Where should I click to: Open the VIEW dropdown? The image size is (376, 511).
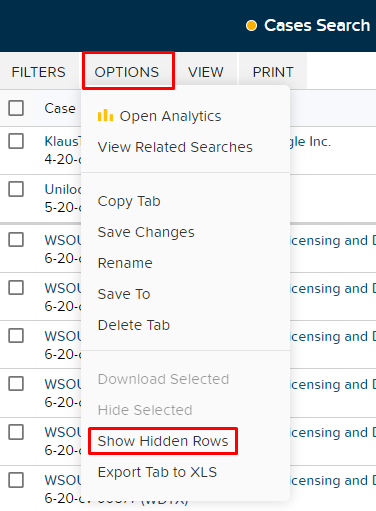pyautogui.click(x=206, y=72)
